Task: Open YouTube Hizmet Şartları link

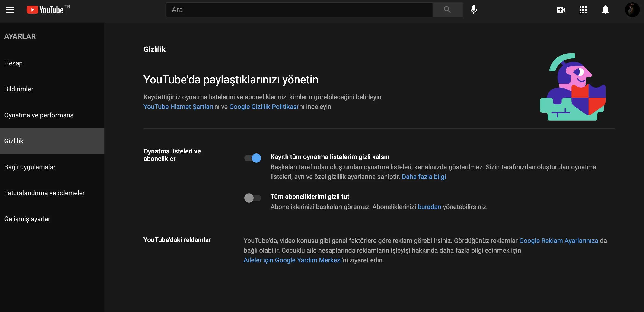Action: (x=178, y=107)
